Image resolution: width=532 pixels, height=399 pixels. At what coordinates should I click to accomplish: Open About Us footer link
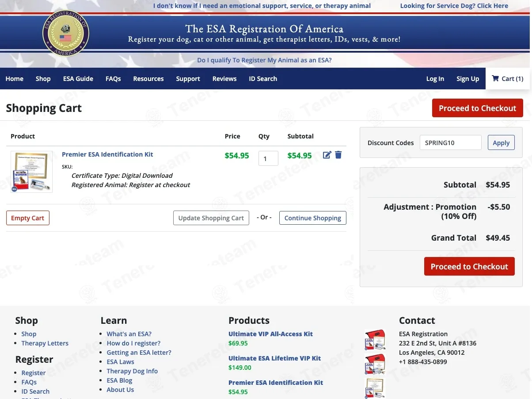(x=120, y=390)
